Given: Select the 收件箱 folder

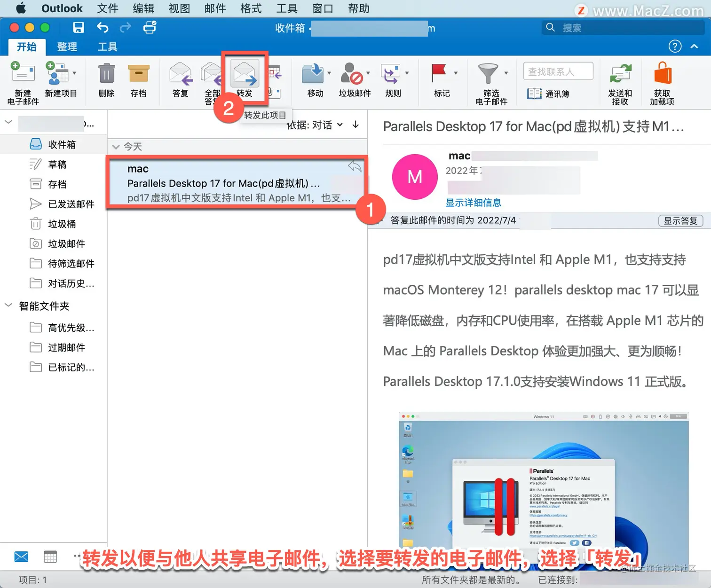Looking at the screenshot, I should [x=53, y=144].
